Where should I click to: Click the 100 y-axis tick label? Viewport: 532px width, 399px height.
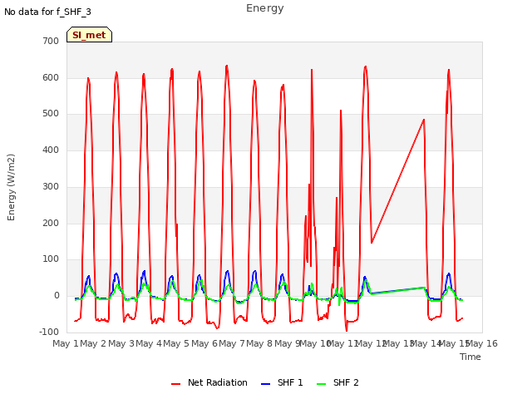tap(51, 259)
